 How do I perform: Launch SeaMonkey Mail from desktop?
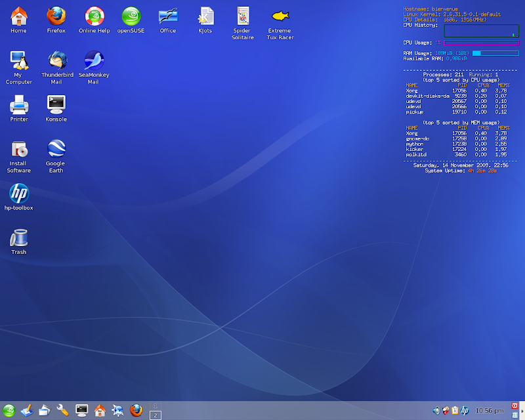94,60
